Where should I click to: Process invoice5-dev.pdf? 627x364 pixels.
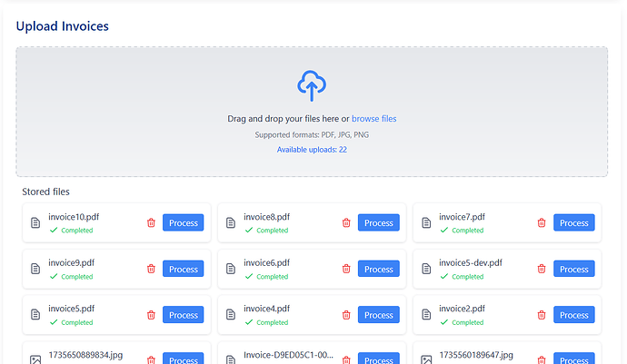point(573,269)
